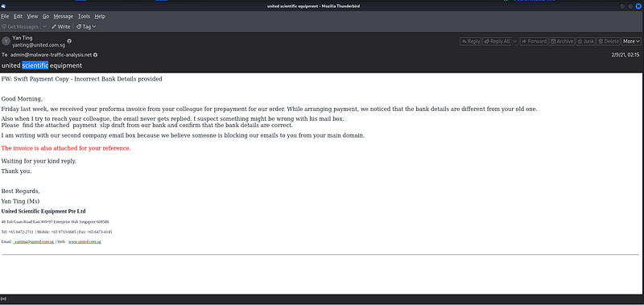Click sender name Yan Ting
Viewport: 644px width, 305px height.
[23, 38]
